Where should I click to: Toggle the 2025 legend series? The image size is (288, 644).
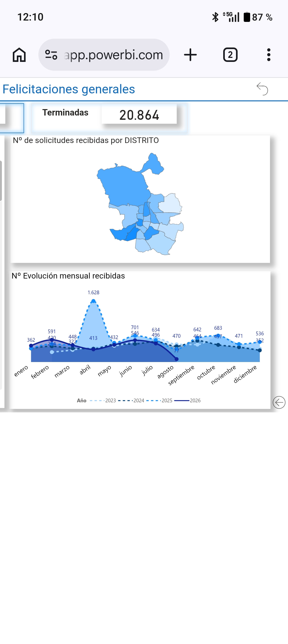pos(159,400)
